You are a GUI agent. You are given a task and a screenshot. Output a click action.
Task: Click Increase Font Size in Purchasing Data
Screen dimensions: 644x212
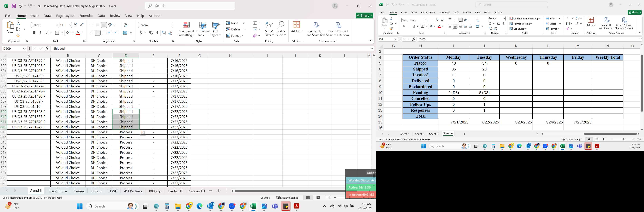tap(75, 25)
